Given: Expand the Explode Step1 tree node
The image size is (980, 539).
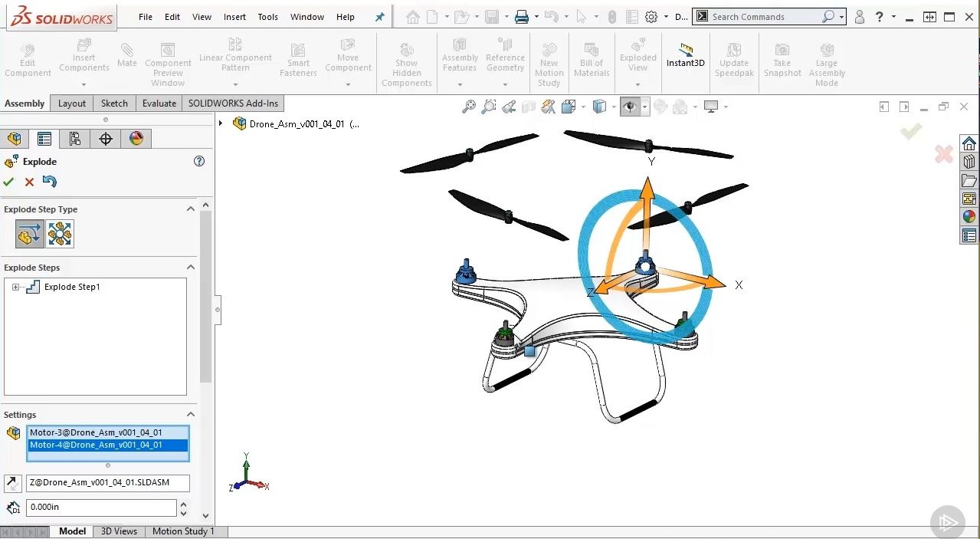Looking at the screenshot, I should click(15, 287).
